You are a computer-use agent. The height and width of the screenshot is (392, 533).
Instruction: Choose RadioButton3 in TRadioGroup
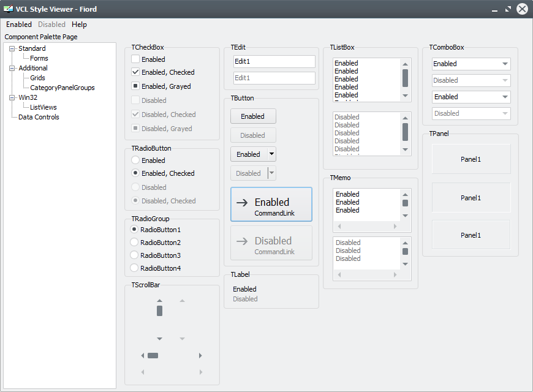click(x=134, y=255)
